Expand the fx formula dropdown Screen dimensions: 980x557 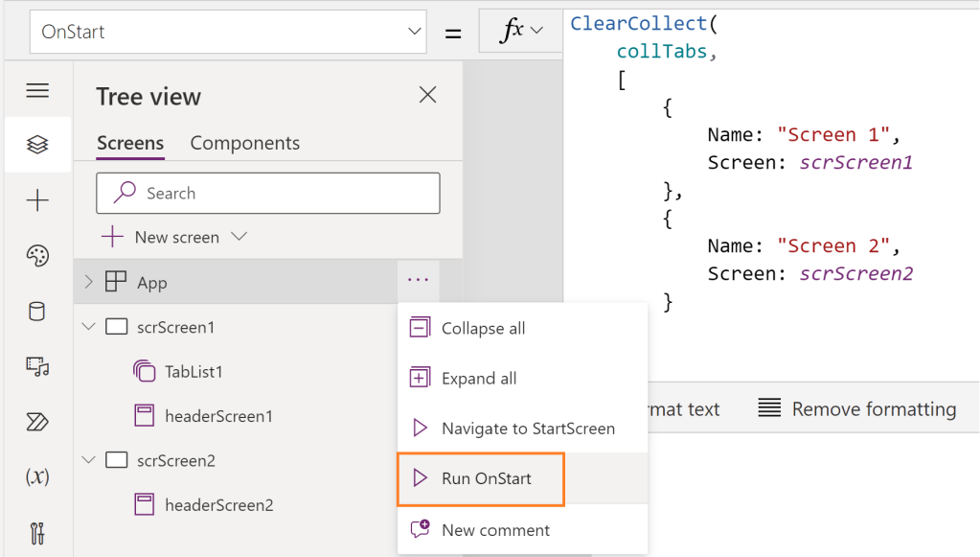click(x=522, y=32)
